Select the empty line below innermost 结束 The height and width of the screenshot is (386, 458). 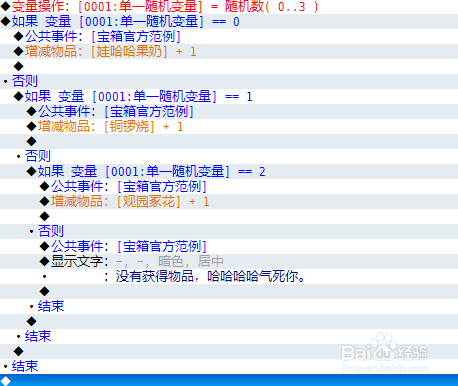[x=229, y=322]
